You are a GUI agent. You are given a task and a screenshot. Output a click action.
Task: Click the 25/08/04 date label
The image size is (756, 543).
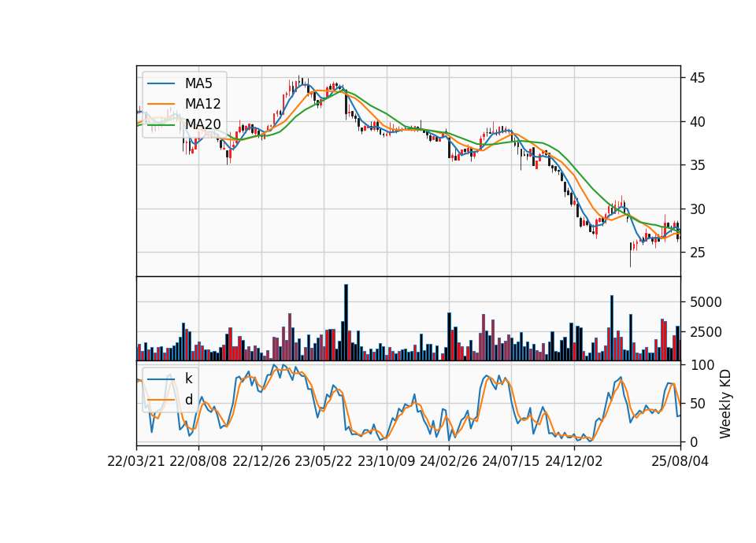[x=680, y=461]
